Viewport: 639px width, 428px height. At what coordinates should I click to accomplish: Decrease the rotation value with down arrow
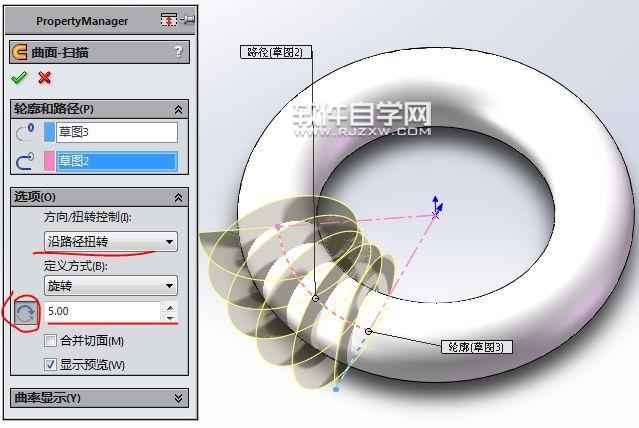coord(170,318)
